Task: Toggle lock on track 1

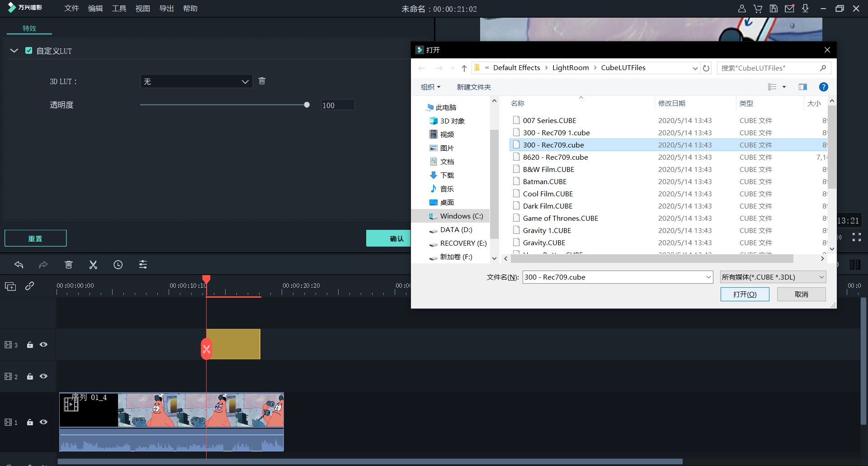Action: click(30, 422)
